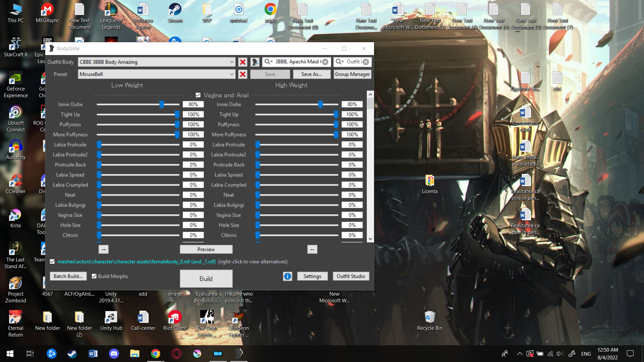Open the Windows Start menu
The width and height of the screenshot is (644, 362).
[10, 354]
